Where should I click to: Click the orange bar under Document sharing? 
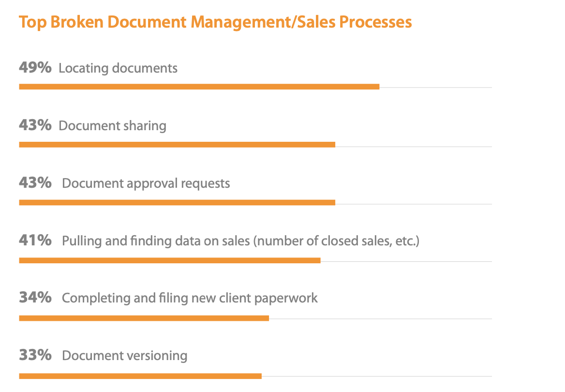pos(177,145)
